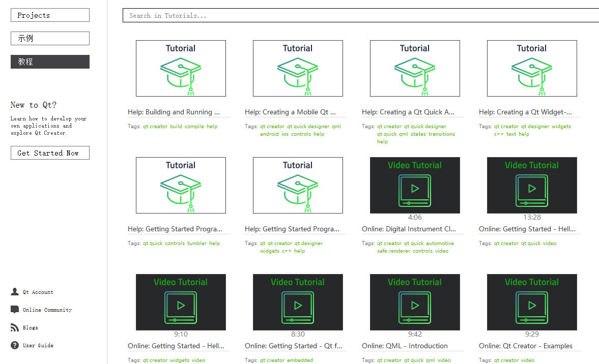Viewport: 599px width, 364px height.
Task: Click the 'safe renderer' tag
Action: tap(393, 251)
